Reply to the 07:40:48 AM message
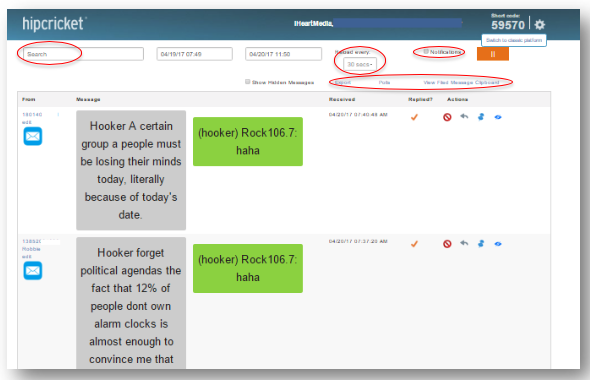This screenshot has height=380, width=590. pyautogui.click(x=464, y=117)
